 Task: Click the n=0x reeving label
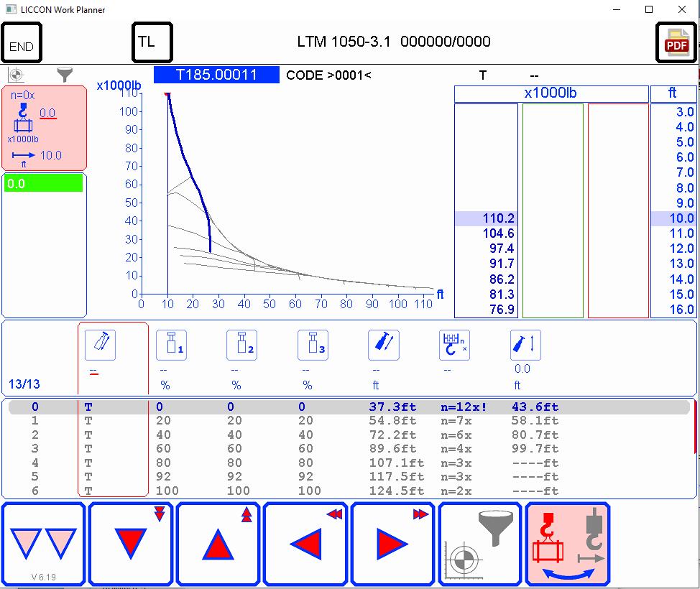click(x=22, y=95)
